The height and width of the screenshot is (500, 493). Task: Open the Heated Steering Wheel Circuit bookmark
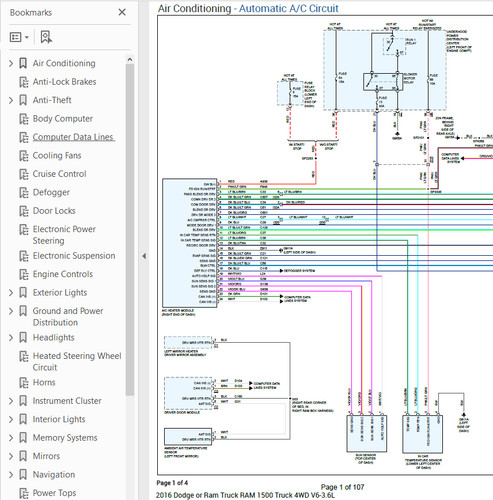click(77, 361)
